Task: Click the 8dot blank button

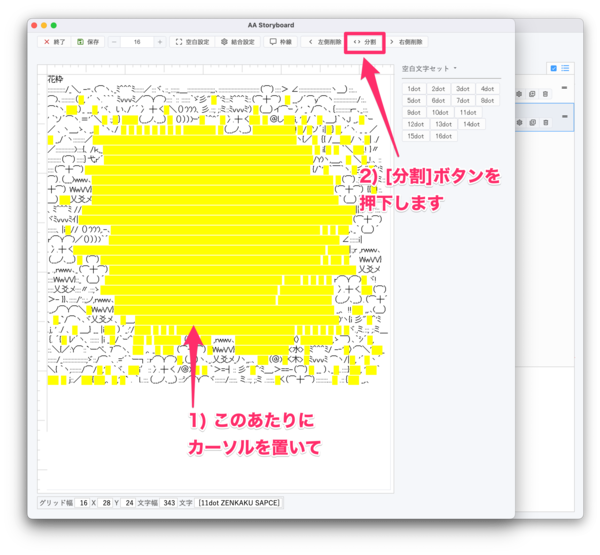Action: (487, 100)
